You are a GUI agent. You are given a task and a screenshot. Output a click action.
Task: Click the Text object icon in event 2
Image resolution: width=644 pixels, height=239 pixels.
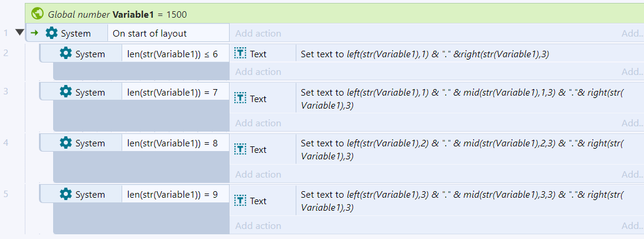pos(240,53)
